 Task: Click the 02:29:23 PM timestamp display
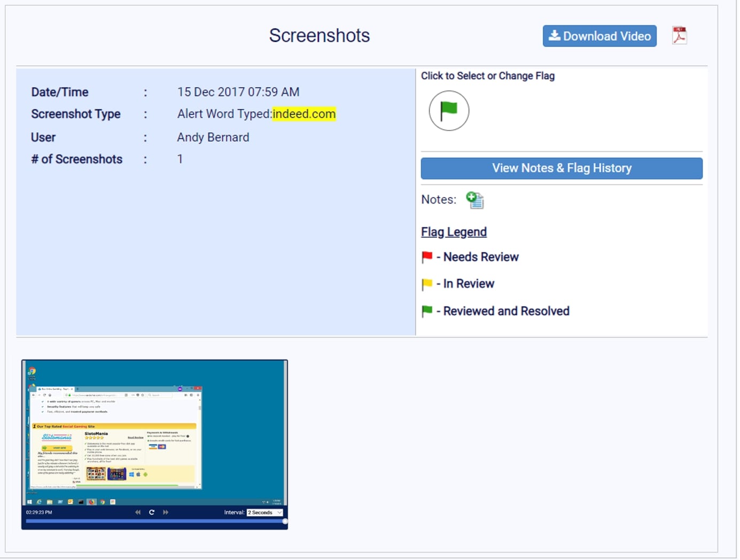[39, 512]
